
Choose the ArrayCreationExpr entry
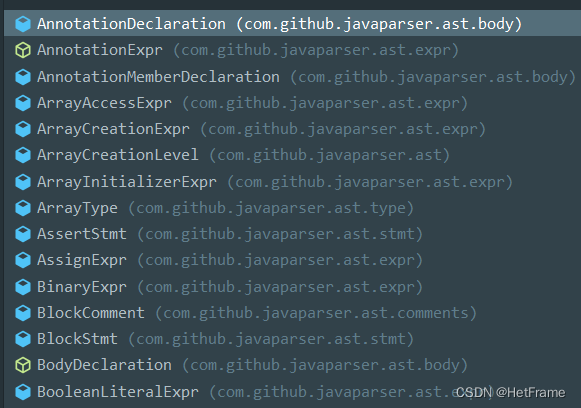(x=292, y=129)
